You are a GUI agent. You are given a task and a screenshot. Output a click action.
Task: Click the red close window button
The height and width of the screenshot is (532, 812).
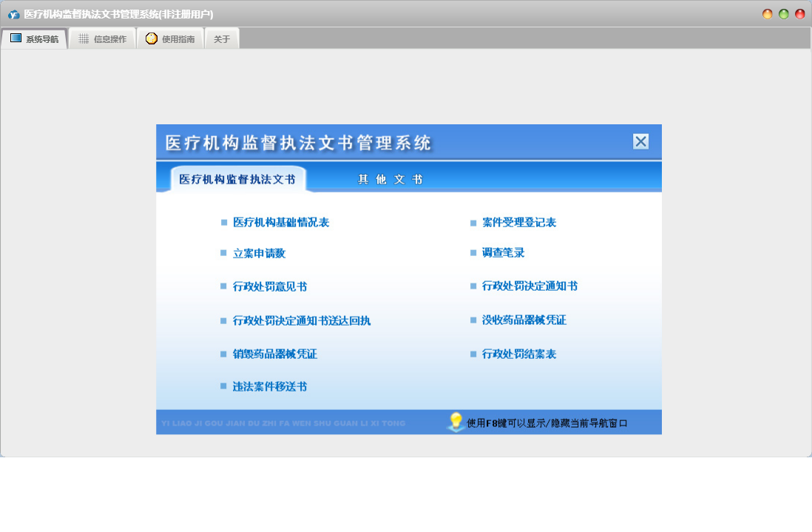coord(800,14)
